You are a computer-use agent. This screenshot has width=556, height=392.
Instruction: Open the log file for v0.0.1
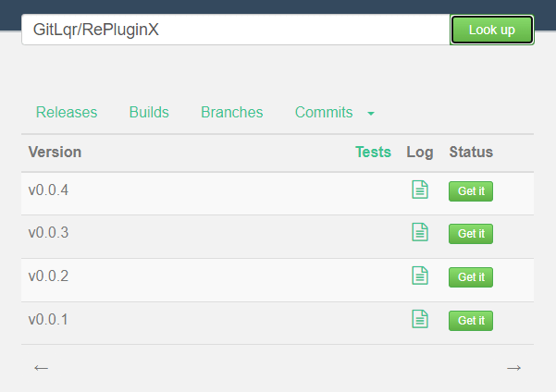420,319
